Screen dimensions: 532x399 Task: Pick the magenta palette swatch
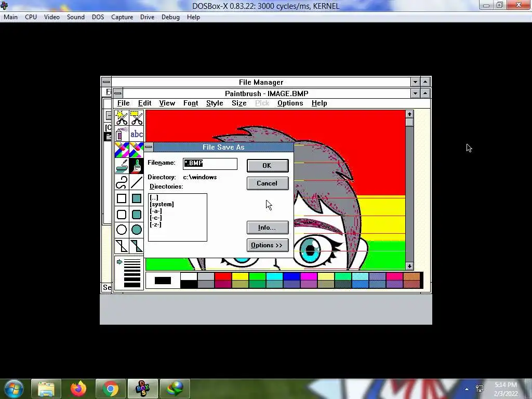(x=309, y=276)
